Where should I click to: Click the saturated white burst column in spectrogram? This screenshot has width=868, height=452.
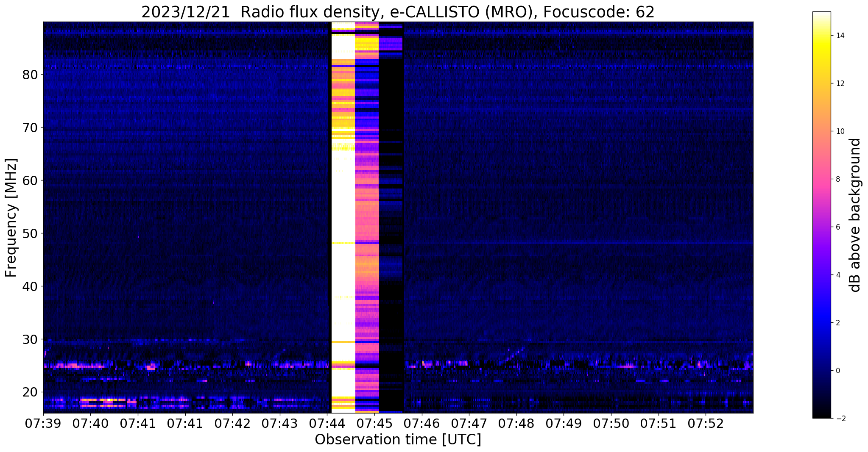[x=343, y=217]
